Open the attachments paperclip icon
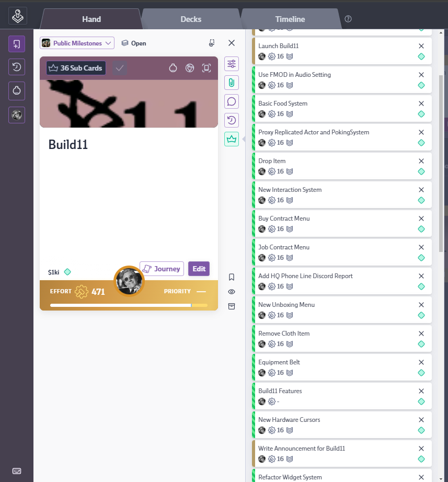448x482 pixels. pyautogui.click(x=232, y=83)
